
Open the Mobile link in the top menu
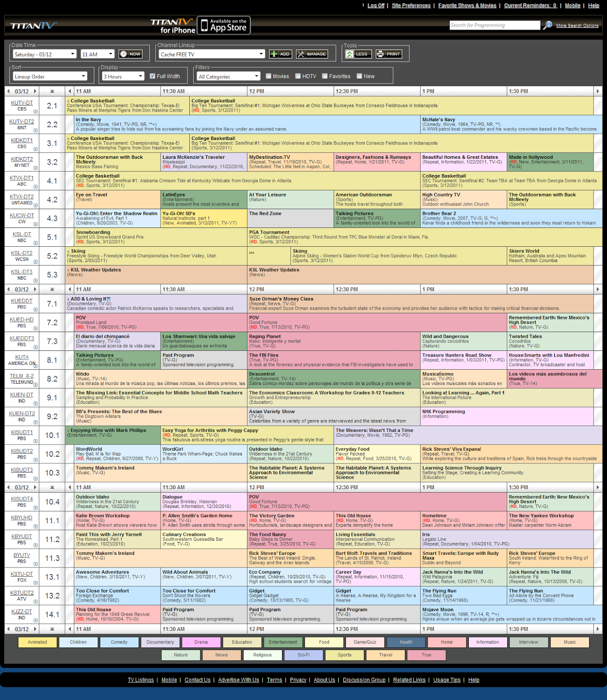click(573, 6)
